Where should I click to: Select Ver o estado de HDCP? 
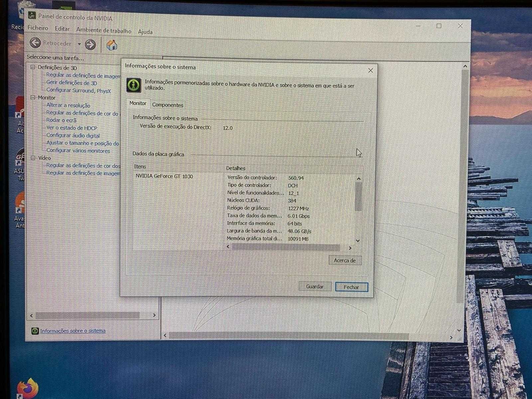71,128
